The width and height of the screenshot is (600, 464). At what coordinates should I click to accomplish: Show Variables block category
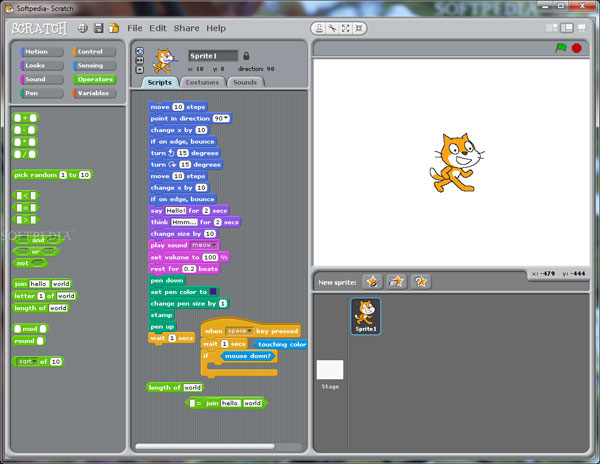tap(95, 93)
